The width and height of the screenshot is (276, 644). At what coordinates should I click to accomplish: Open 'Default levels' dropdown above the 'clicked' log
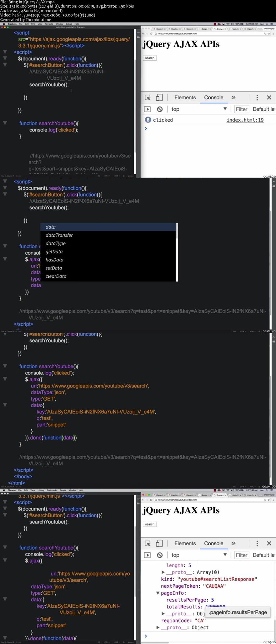point(264,109)
